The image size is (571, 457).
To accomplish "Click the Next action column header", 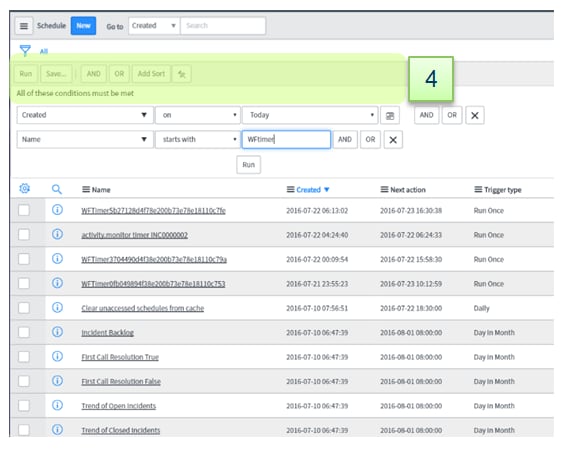I will 408,190.
